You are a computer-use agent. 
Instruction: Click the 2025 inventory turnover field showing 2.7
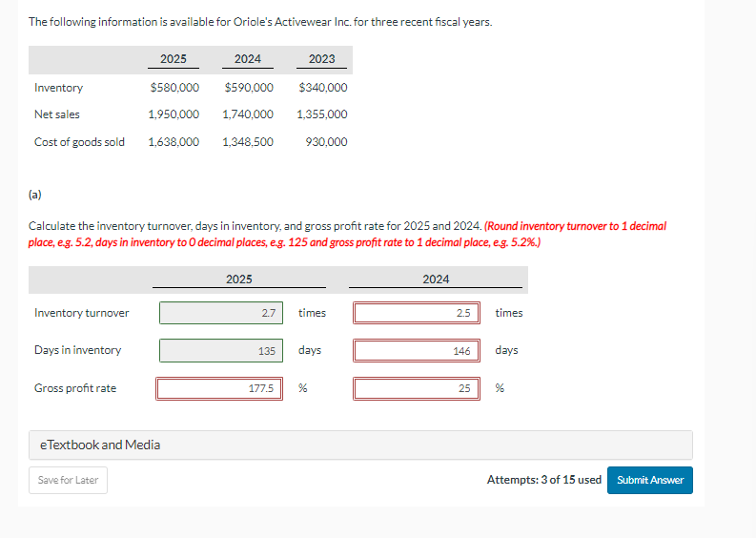(x=221, y=313)
